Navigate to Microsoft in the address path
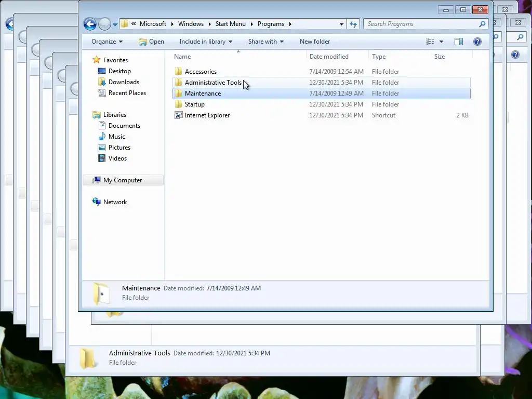The width and height of the screenshot is (532, 399). click(x=153, y=24)
